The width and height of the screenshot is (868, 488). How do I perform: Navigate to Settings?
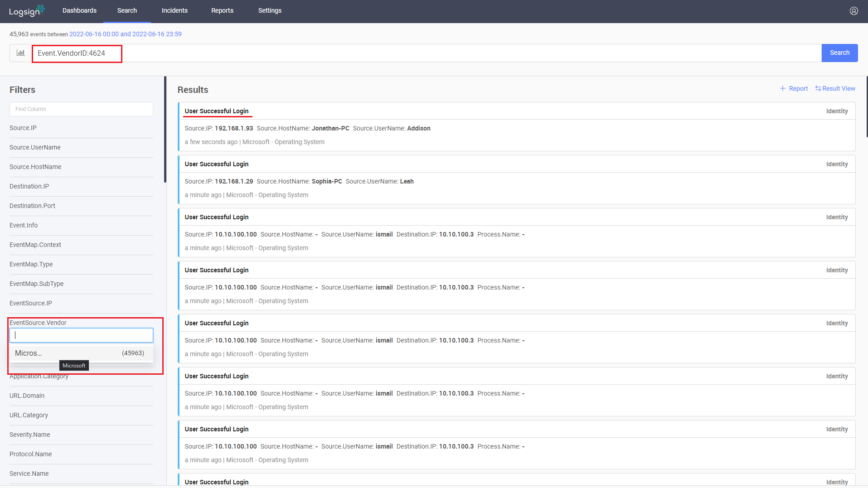click(x=270, y=11)
